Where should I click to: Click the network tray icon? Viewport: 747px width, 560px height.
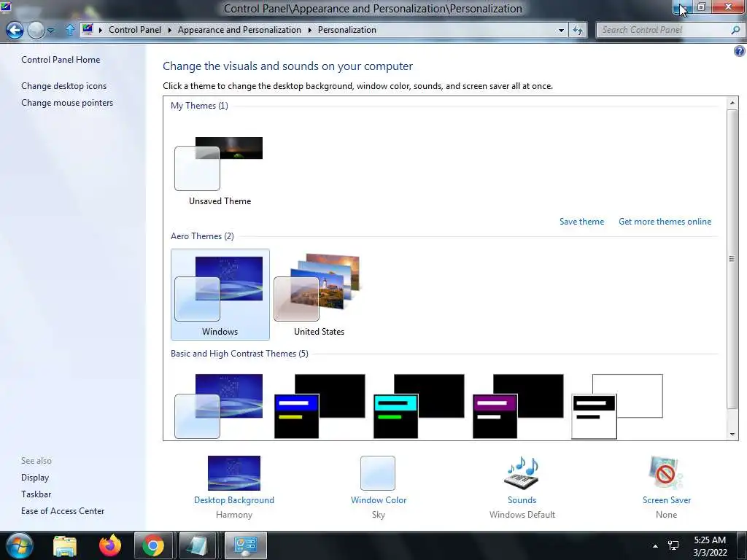coord(673,545)
